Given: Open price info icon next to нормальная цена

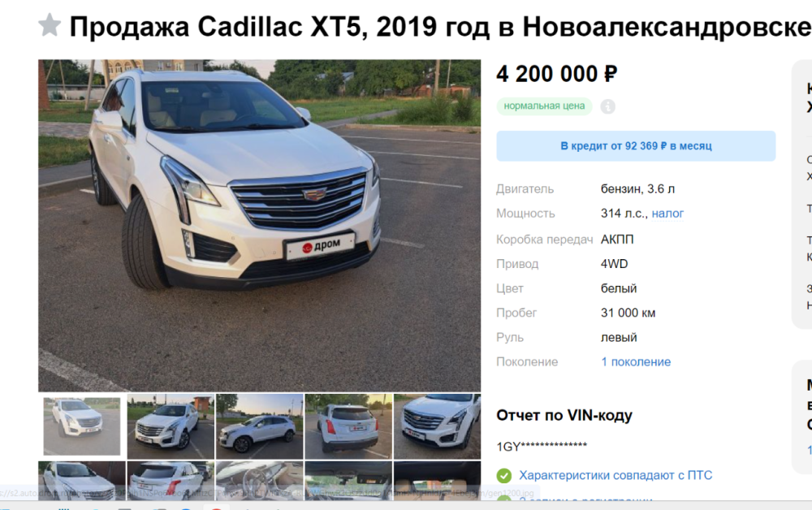Looking at the screenshot, I should [x=608, y=106].
